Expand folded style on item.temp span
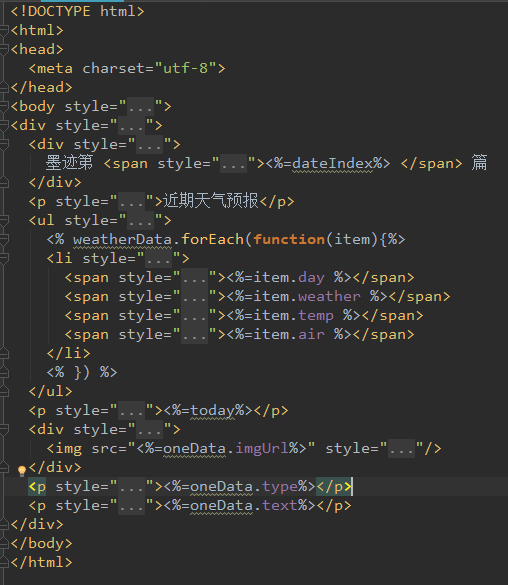 [194, 316]
